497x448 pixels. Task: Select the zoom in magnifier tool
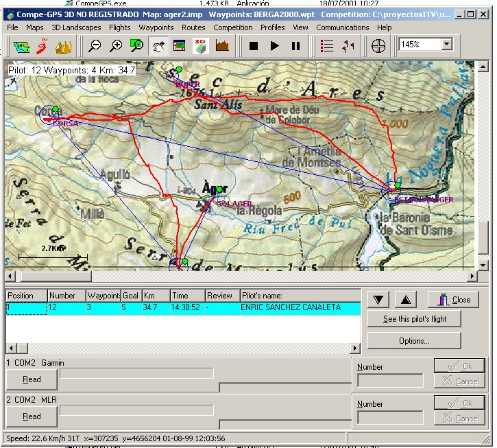(x=116, y=47)
